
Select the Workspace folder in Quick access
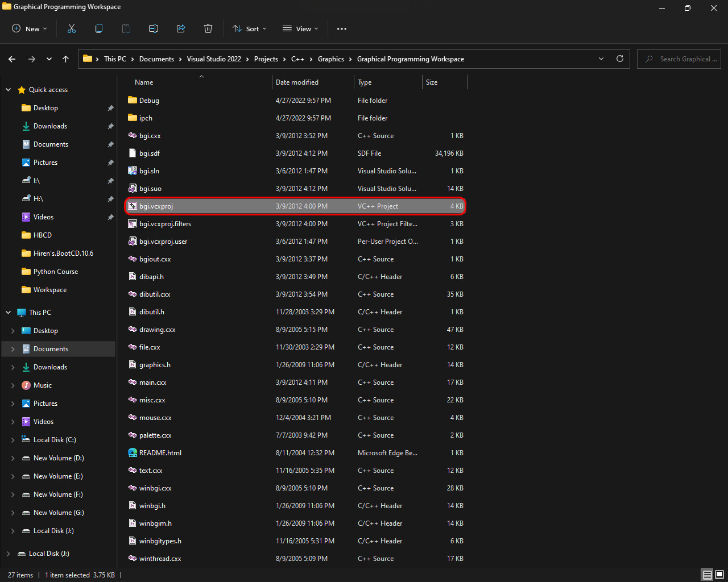pyautogui.click(x=50, y=290)
